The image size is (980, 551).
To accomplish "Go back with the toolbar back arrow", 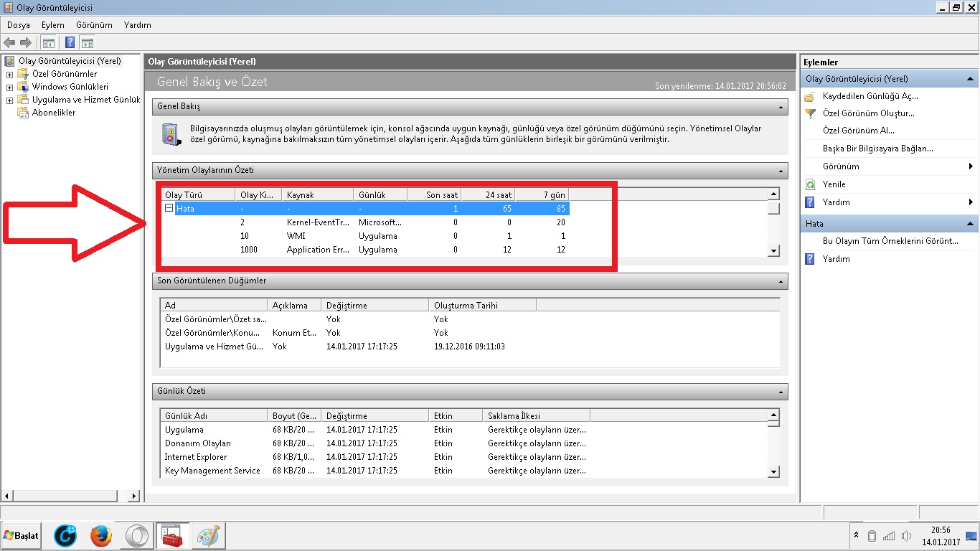I will [x=10, y=42].
